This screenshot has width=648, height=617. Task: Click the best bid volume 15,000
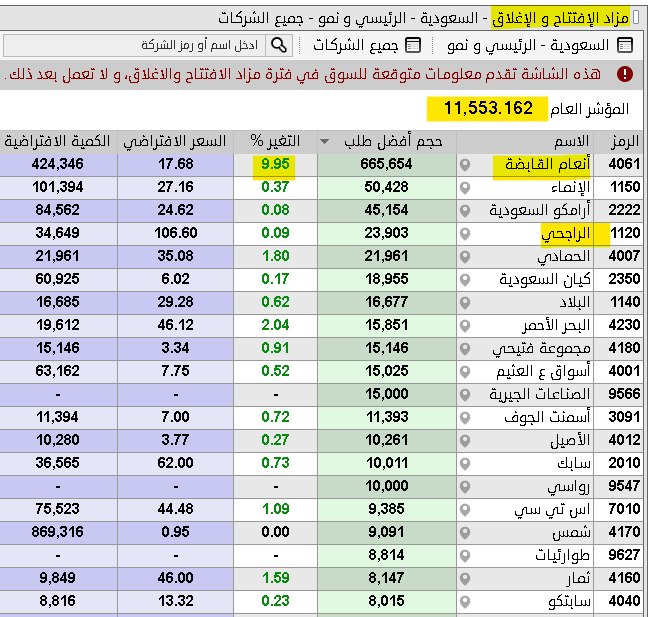(x=387, y=394)
